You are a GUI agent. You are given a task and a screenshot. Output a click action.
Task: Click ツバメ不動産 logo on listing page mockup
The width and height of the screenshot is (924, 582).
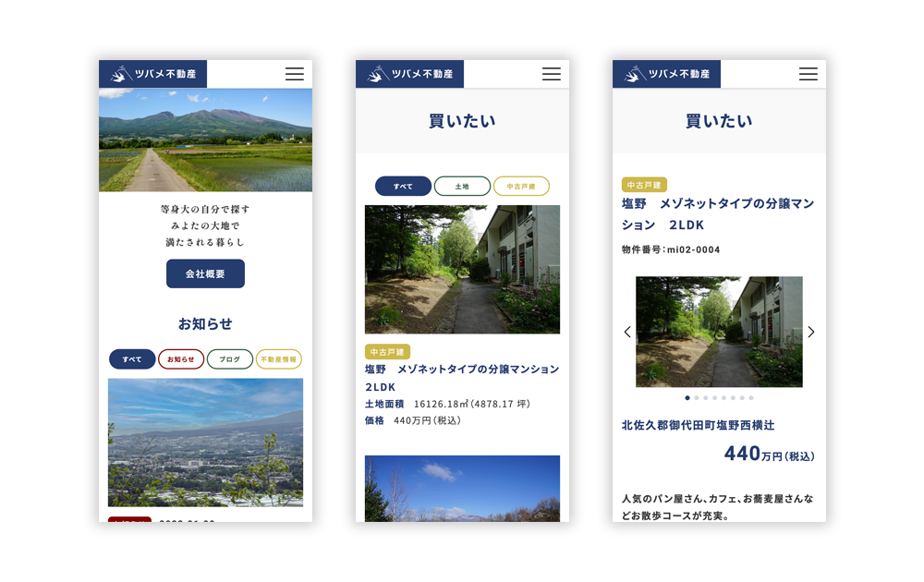410,74
